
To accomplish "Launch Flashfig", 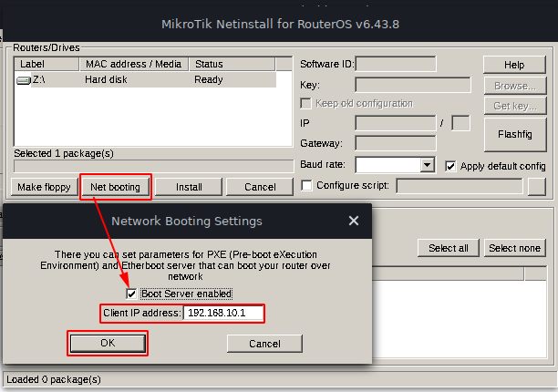I will pos(515,134).
